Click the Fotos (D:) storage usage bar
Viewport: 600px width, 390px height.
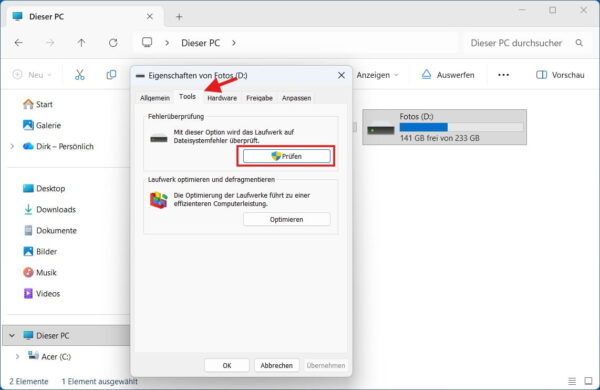point(461,127)
